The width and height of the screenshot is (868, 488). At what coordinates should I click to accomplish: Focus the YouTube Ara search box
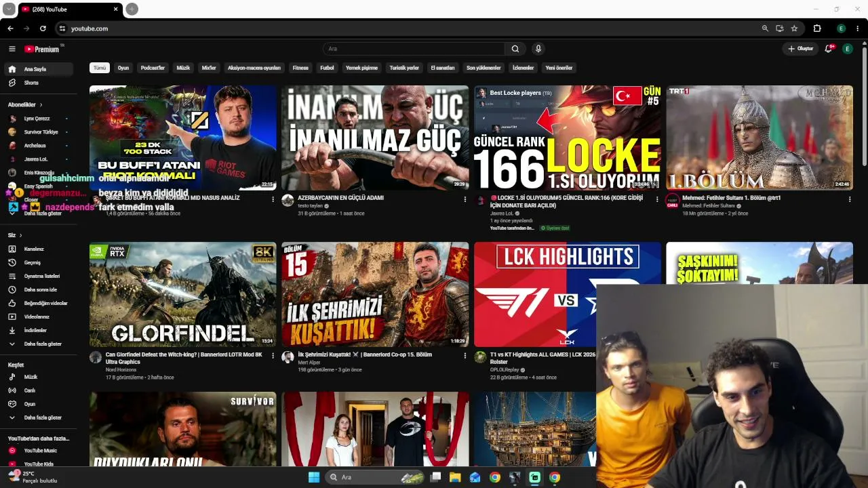point(414,49)
